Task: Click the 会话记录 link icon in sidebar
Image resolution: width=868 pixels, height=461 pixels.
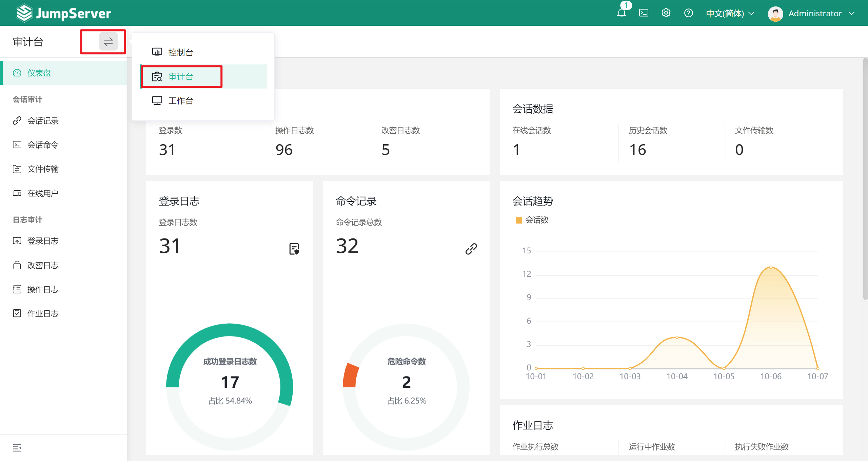Action: (17, 121)
